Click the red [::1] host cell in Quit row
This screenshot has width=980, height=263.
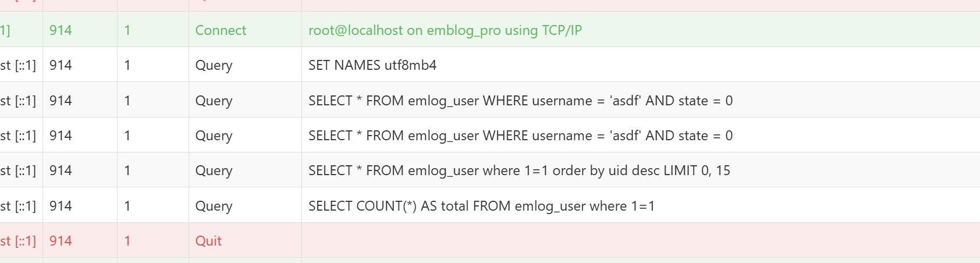pos(18,241)
